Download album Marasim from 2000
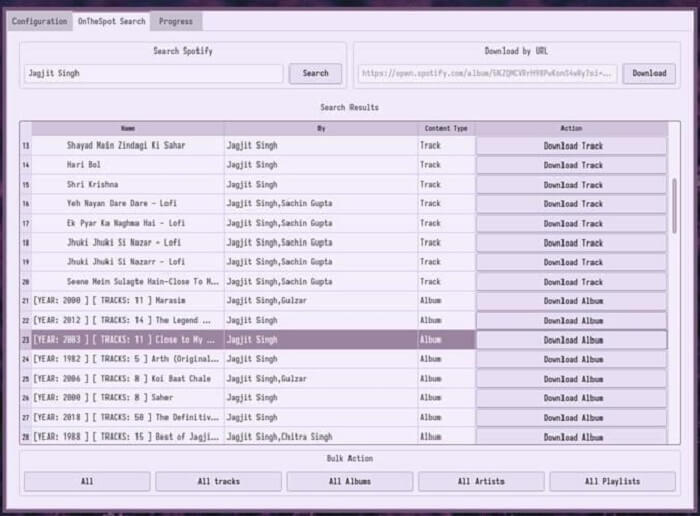 coord(572,301)
